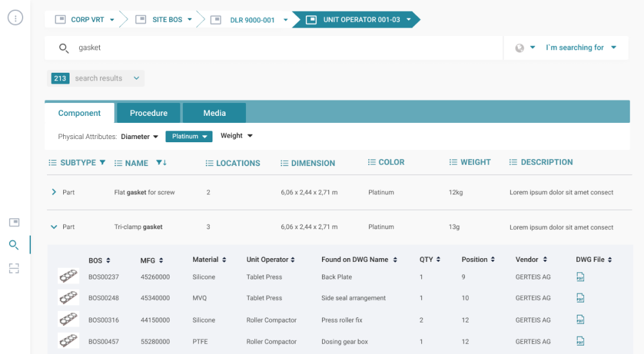
Task: Click the 12kg weight value
Action: 456,192
